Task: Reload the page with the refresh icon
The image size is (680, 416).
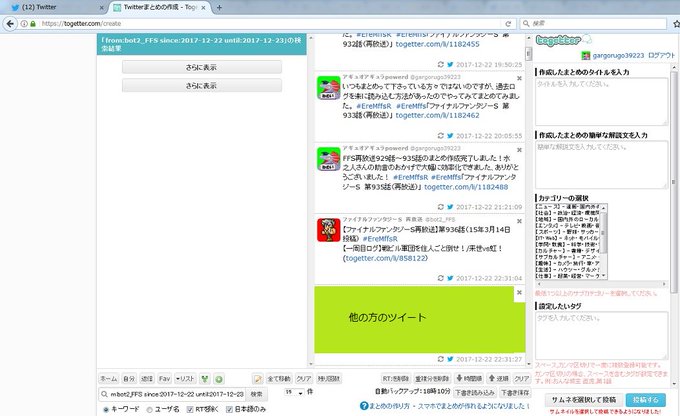Action: click(x=508, y=24)
